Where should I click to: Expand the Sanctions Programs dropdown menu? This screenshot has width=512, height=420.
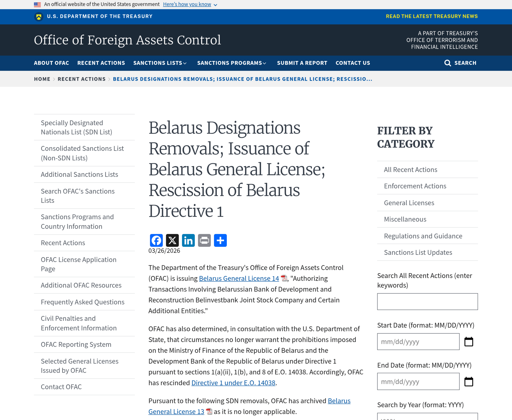pyautogui.click(x=232, y=63)
